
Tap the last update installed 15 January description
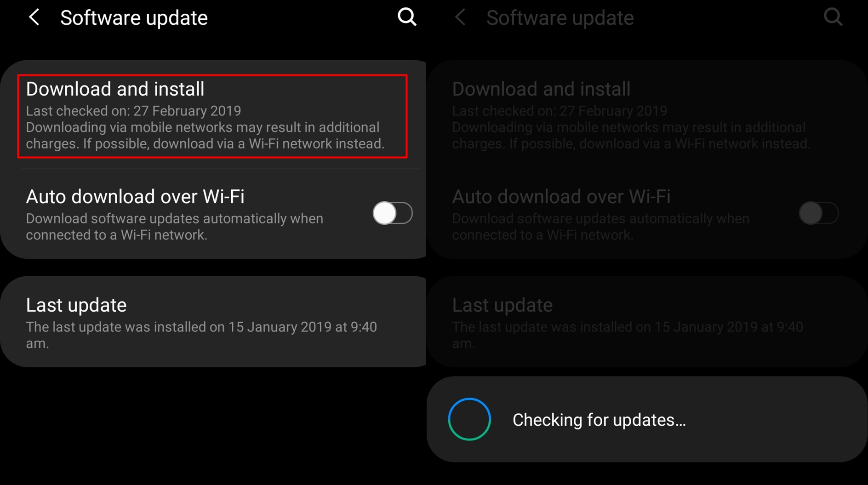(x=201, y=335)
